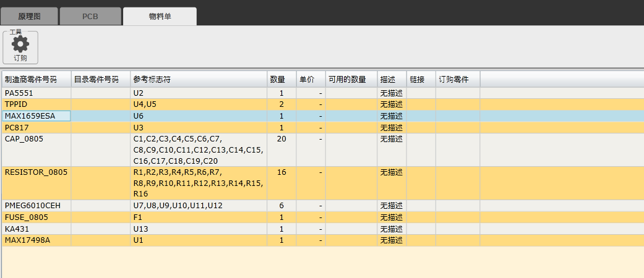Click the 目录零件号码 column header
The image size is (644, 278).
101,80
